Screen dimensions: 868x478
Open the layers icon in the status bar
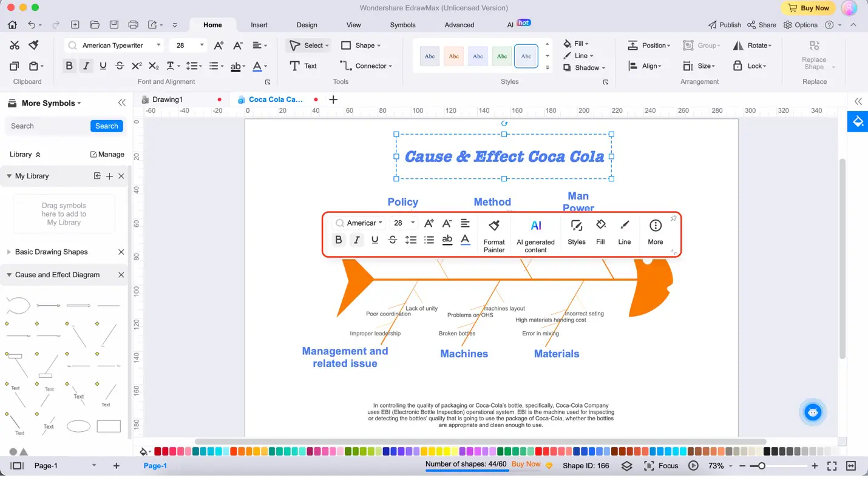pyautogui.click(x=627, y=465)
